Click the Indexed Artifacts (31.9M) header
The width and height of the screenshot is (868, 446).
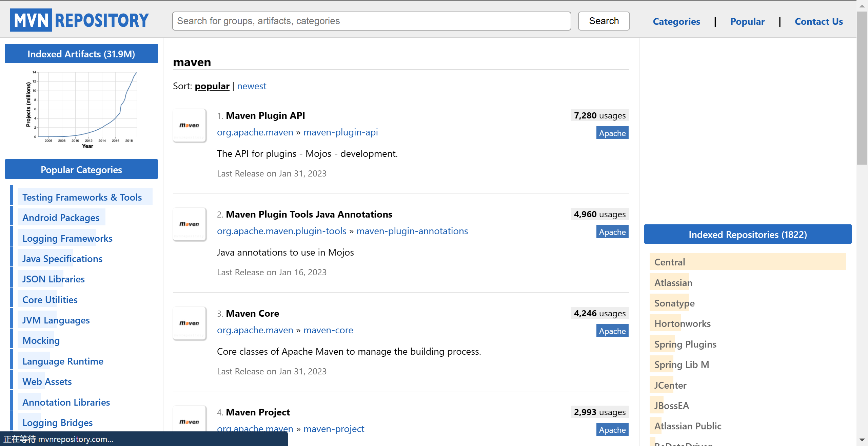pos(81,54)
